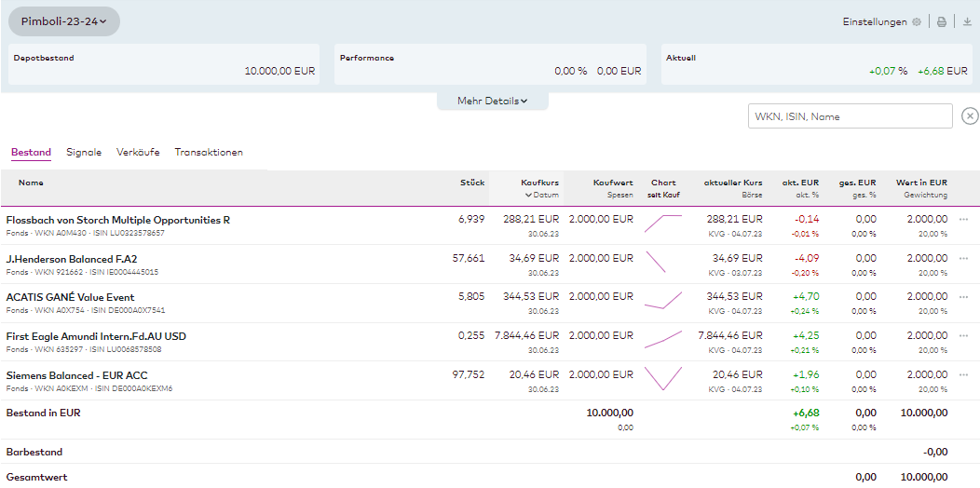Open First Eagle Amundi mini chart
The image size is (980, 488).
(663, 339)
